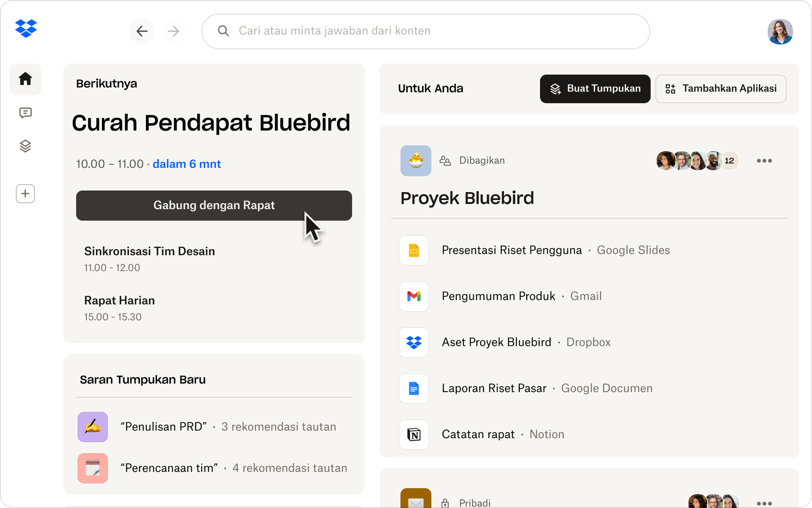The image size is (812, 508).
Task: Open the chat icon in the sidebar
Action: tap(25, 113)
